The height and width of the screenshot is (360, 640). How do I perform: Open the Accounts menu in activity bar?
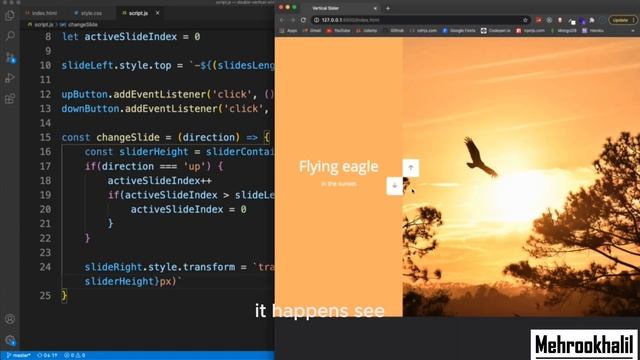pos(10,319)
